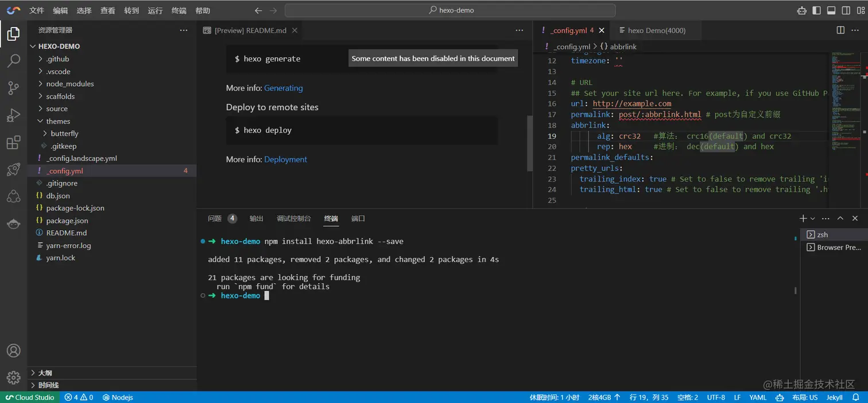Toggle the secondary side bar visibility
Screen dimensions: 868x403
[x=846, y=10]
